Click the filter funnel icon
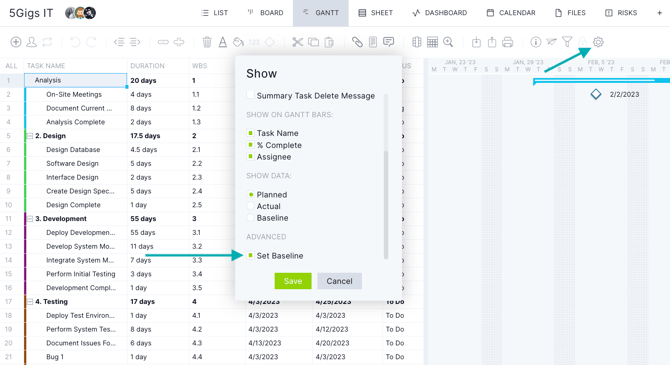 567,42
